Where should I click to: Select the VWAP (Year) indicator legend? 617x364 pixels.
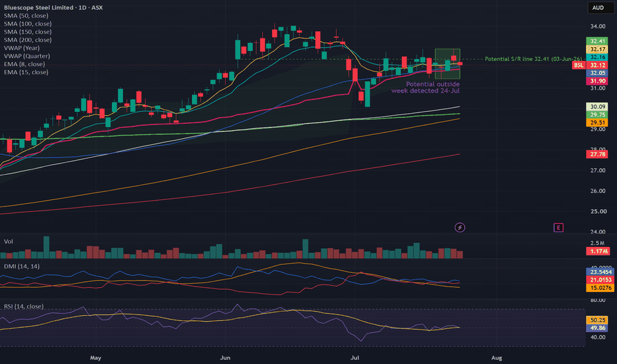pos(22,48)
